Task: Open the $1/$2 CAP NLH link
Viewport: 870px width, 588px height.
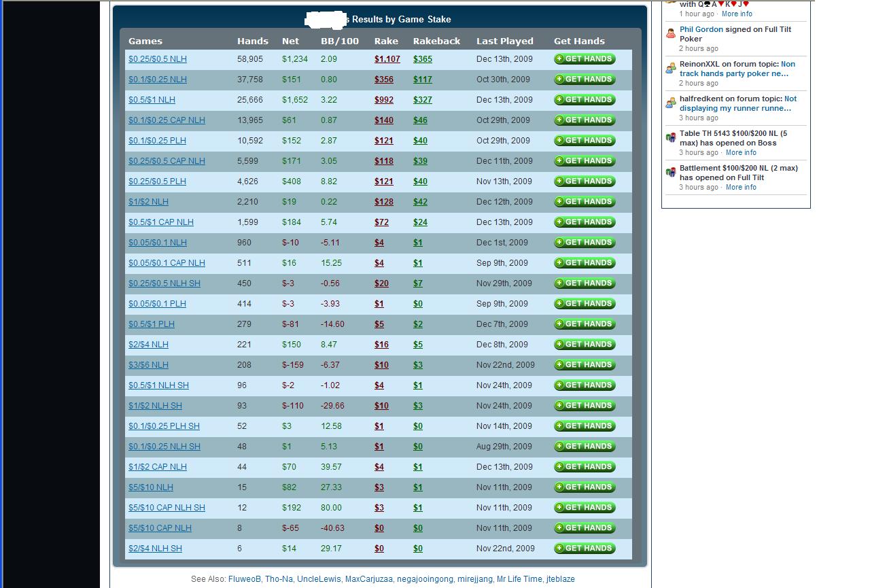Action: (x=157, y=467)
